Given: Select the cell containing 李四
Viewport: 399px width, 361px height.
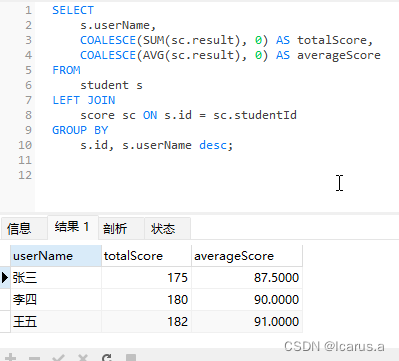Looking at the screenshot, I should click(x=56, y=300).
